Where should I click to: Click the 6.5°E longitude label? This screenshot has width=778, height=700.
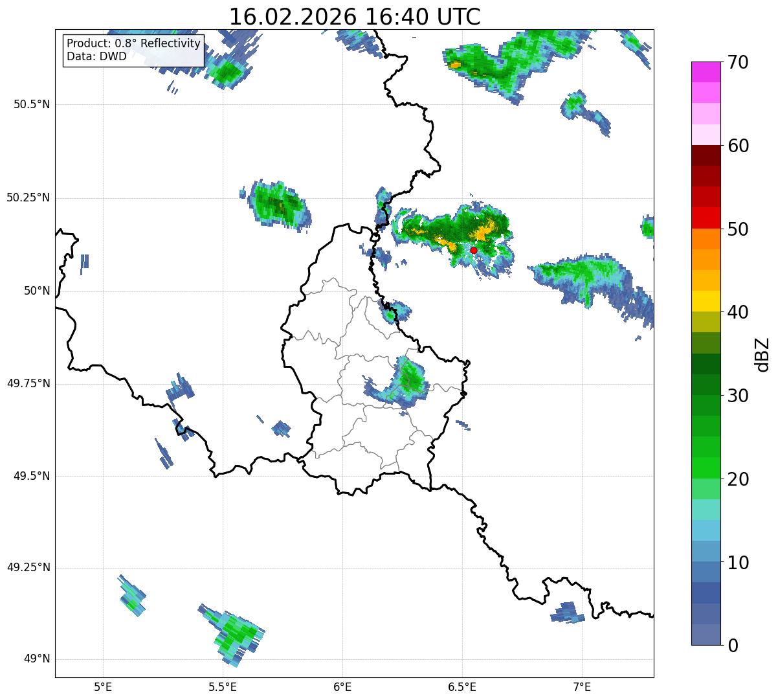[462, 686]
